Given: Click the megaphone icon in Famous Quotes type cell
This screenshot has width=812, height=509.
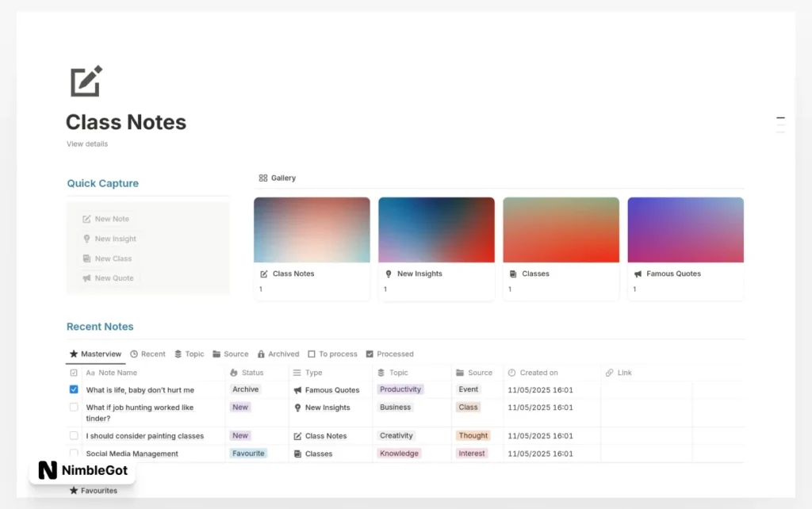Looking at the screenshot, I should 297,390.
